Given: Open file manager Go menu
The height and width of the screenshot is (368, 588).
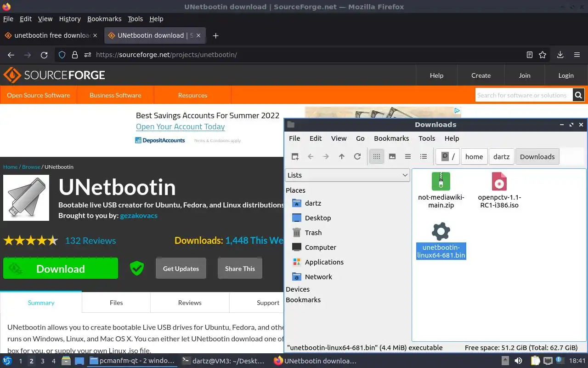Looking at the screenshot, I should tap(360, 138).
